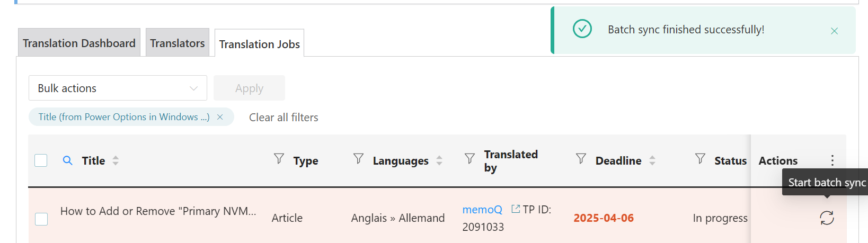Image resolution: width=868 pixels, height=243 pixels.
Task: Click the search icon next to Title
Action: tap(67, 160)
